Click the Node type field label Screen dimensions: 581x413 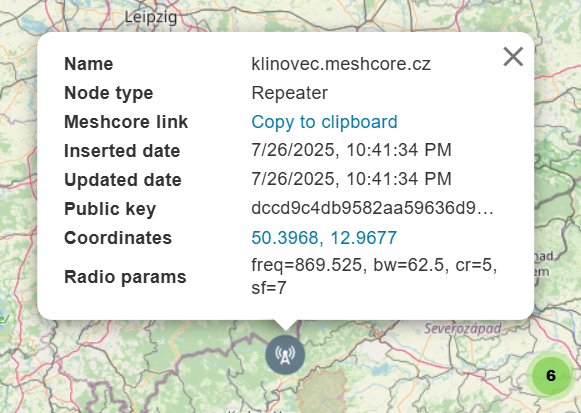(109, 93)
